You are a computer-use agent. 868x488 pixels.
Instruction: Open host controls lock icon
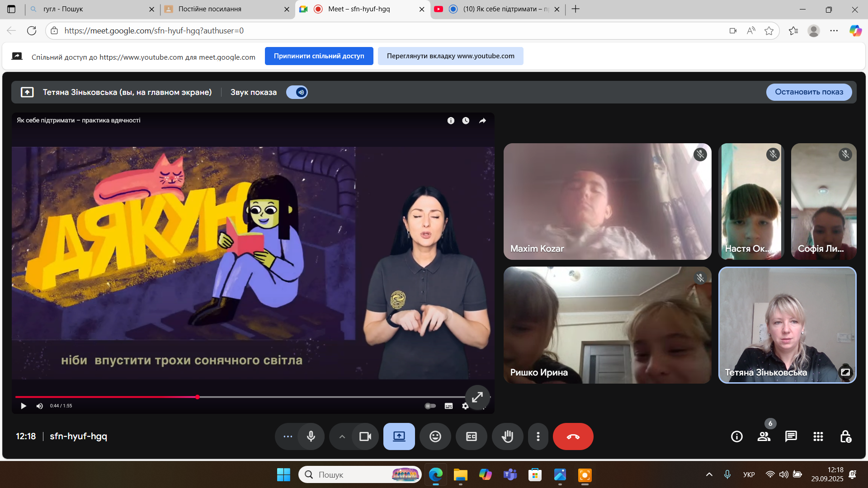coord(845,436)
